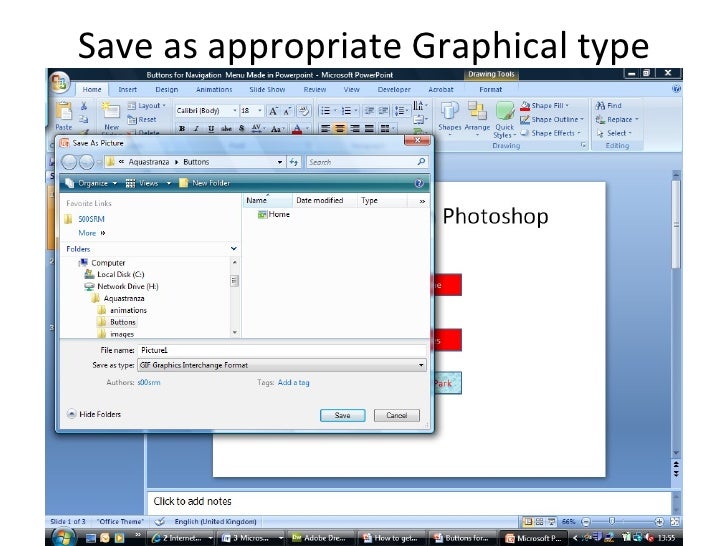The height and width of the screenshot is (546, 728).
Task: Open the Organize menu
Action: point(91,183)
